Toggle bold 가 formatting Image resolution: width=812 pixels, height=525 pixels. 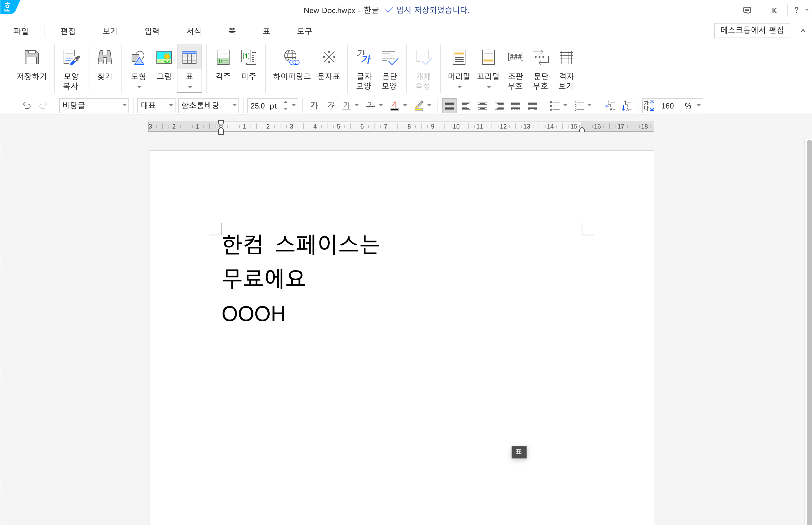pos(314,106)
